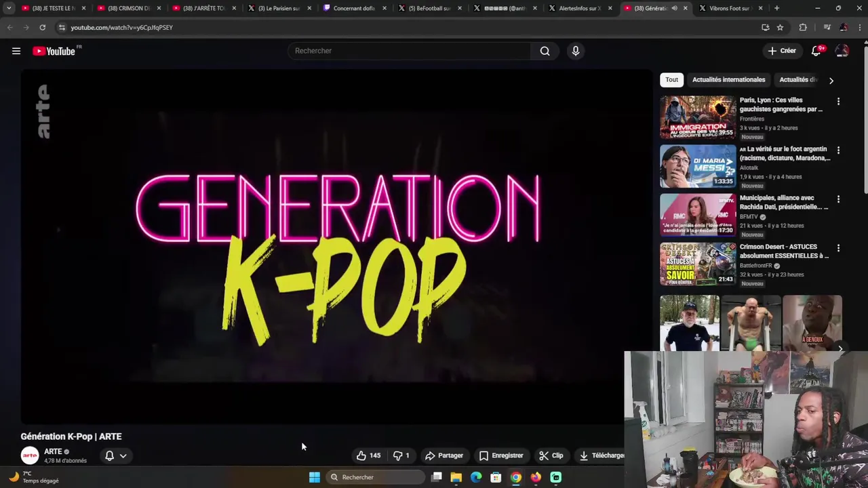Open options menu for Crimson Desert video
The height and width of the screenshot is (488, 868).
838,248
